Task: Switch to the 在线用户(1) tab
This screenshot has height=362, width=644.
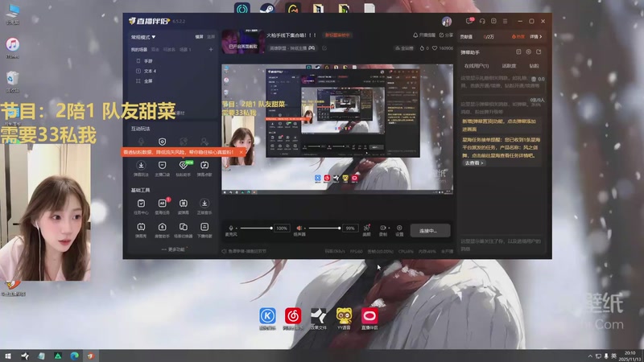Action: point(477,66)
